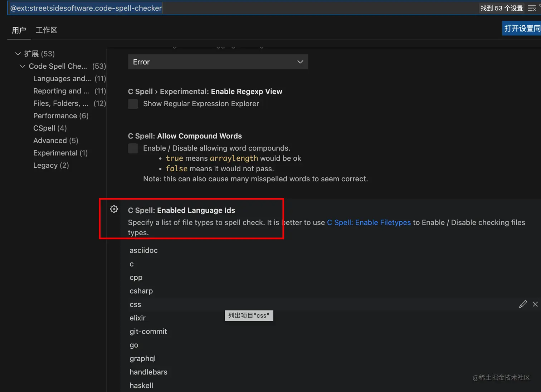This screenshot has width=541, height=392.
Task: Open the gear menu for Enabled Language Ids
Action: point(114,209)
